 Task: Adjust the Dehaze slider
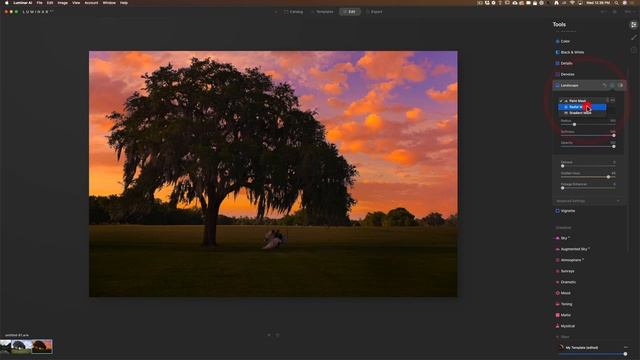coord(589,166)
